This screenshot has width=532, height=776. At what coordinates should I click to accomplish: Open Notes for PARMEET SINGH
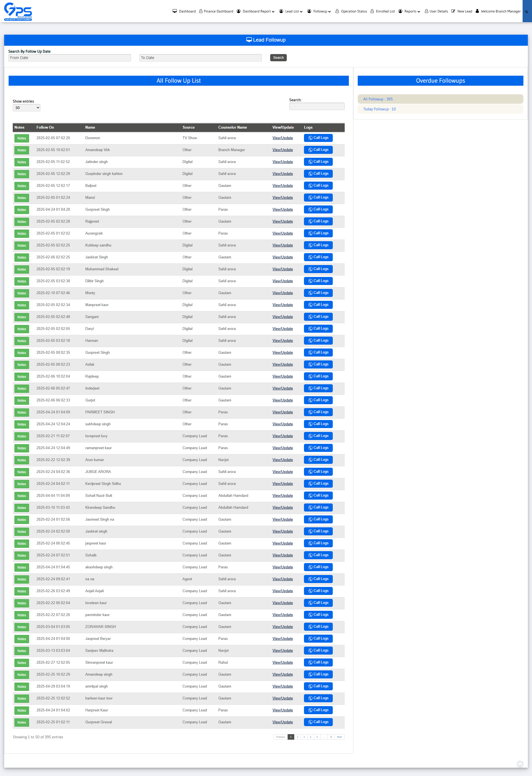(x=22, y=412)
